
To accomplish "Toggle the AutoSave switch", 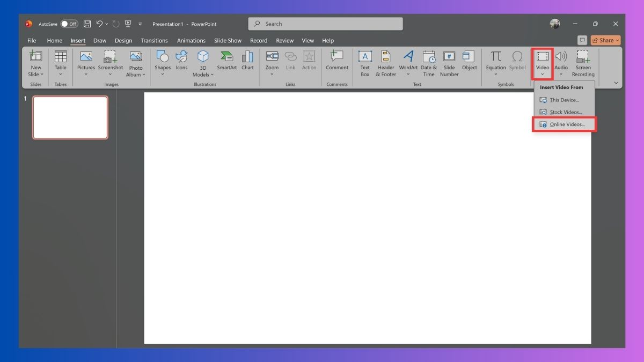I will pyautogui.click(x=69, y=24).
